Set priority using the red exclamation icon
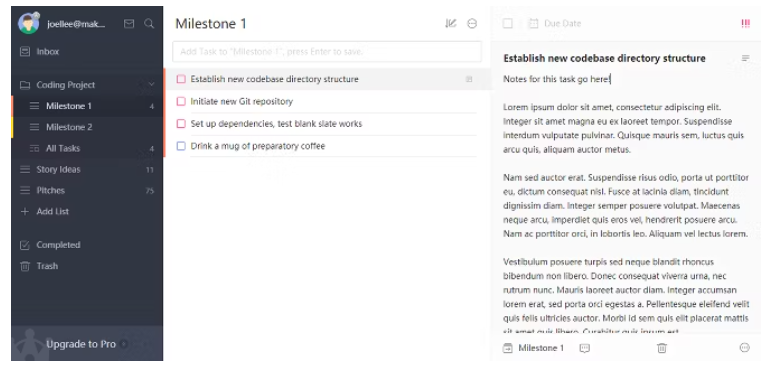Screen dimensions: 775x372 click(x=745, y=23)
